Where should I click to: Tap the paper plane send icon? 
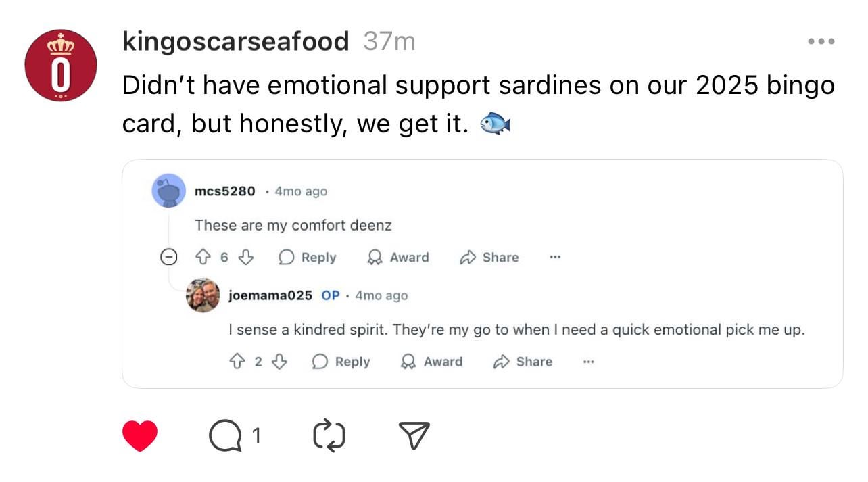click(x=414, y=436)
